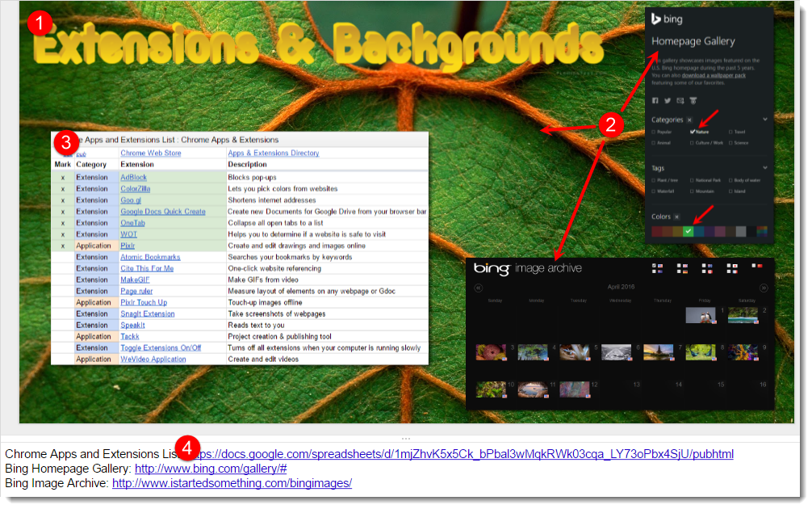Select the multicolor swatch
This screenshot has width=812, height=509.
pyautogui.click(x=762, y=231)
